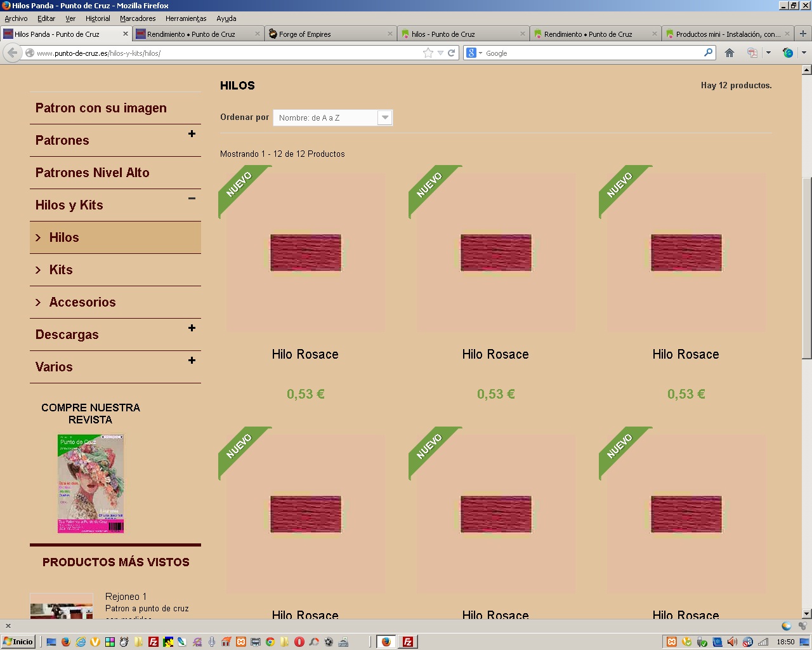Open the Marcadores menu
The image size is (812, 650).
pos(138,18)
